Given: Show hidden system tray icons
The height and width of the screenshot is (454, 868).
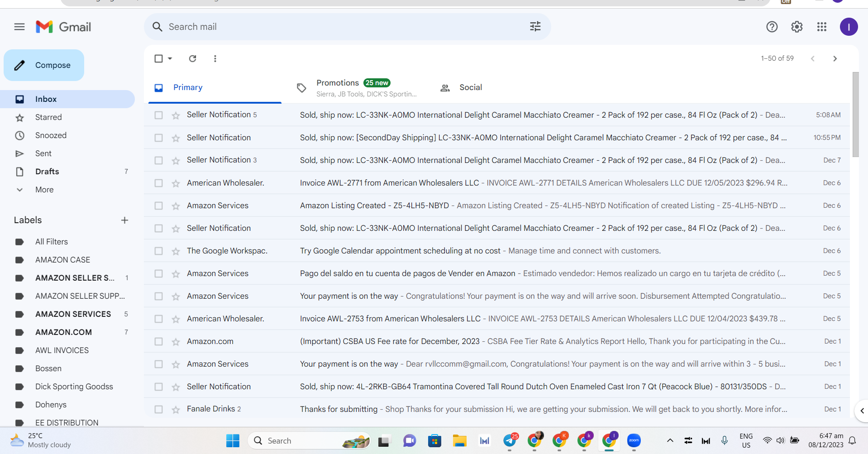Looking at the screenshot, I should pyautogui.click(x=670, y=440).
